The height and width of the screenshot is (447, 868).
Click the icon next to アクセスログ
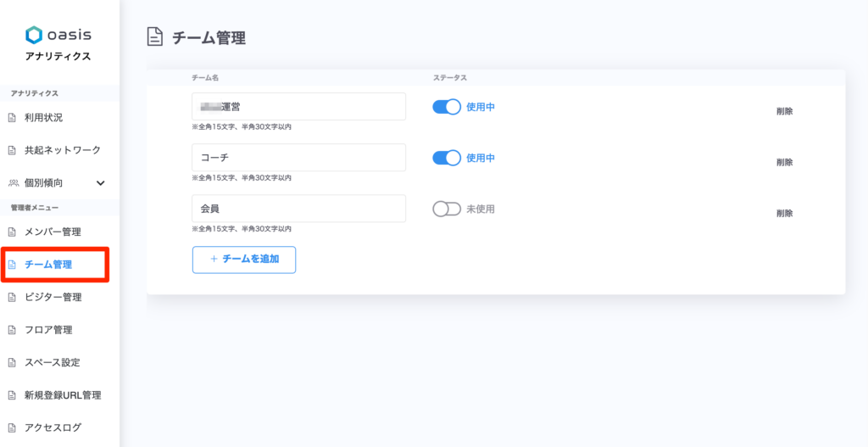[12, 428]
